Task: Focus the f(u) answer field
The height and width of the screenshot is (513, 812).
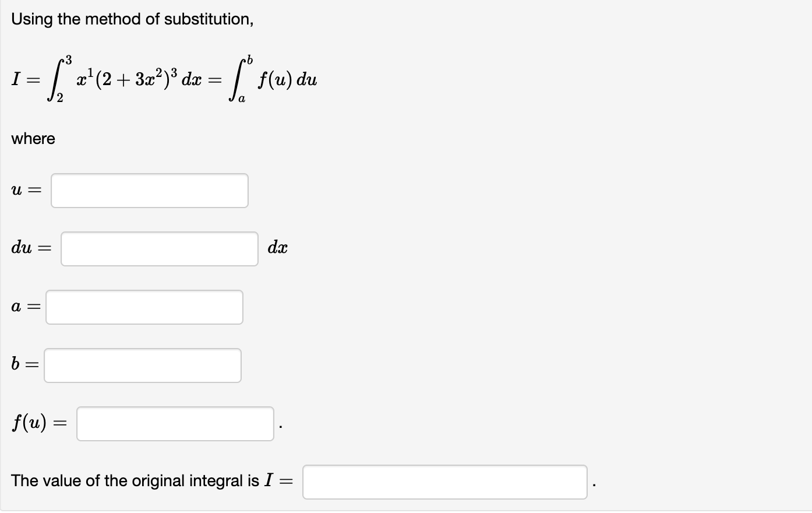Action: [174, 424]
